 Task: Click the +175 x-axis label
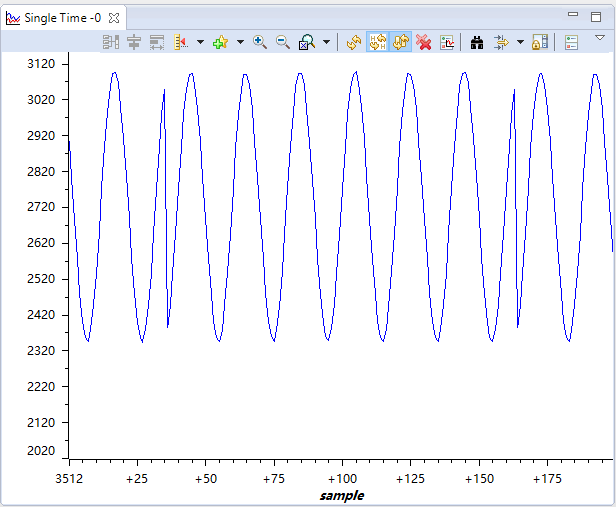547,479
